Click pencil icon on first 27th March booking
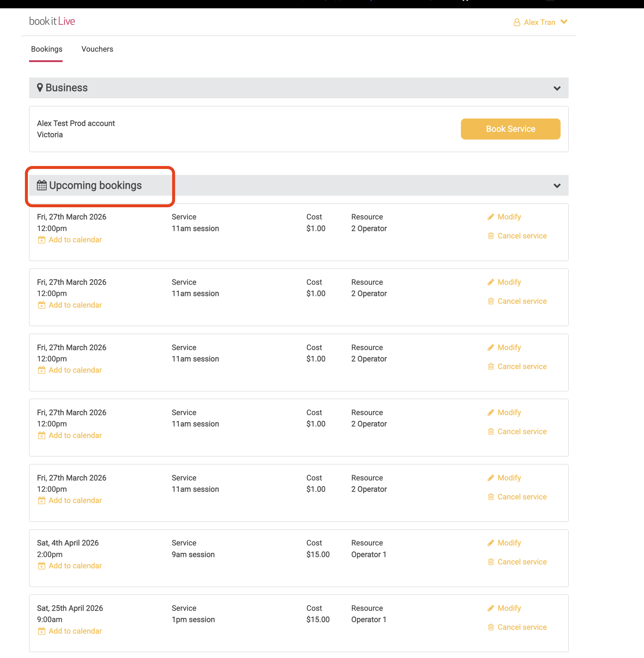The image size is (644, 658). tap(491, 217)
